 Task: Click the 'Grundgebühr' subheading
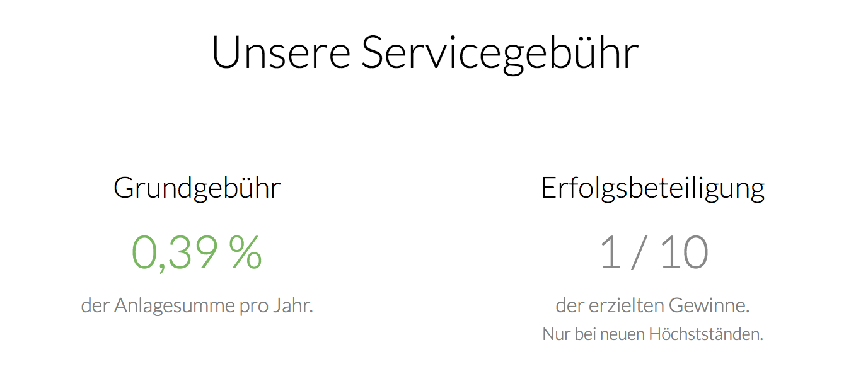[x=197, y=188]
